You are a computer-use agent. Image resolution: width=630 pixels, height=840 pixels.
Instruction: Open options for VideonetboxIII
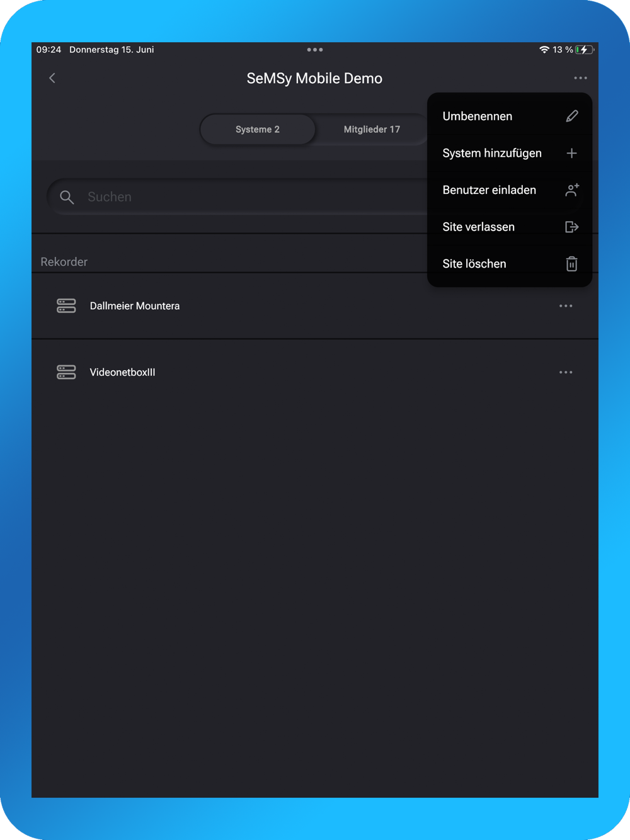point(566,372)
